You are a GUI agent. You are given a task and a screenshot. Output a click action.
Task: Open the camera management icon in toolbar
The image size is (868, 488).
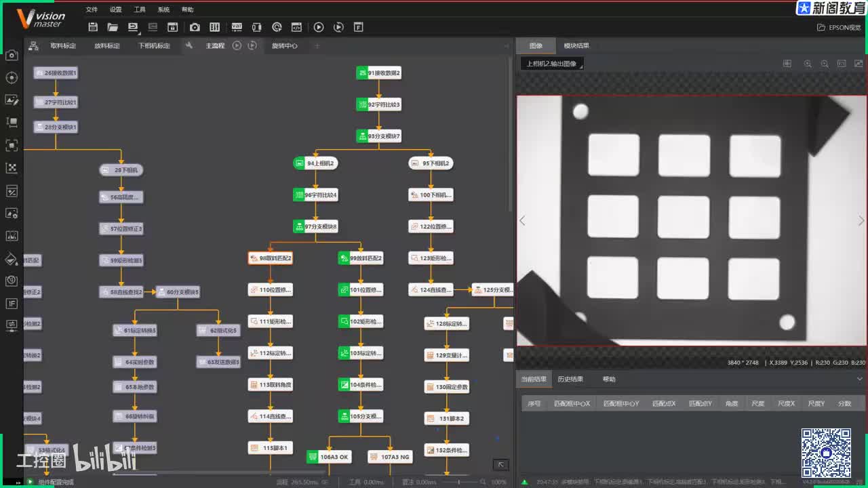pos(195,27)
